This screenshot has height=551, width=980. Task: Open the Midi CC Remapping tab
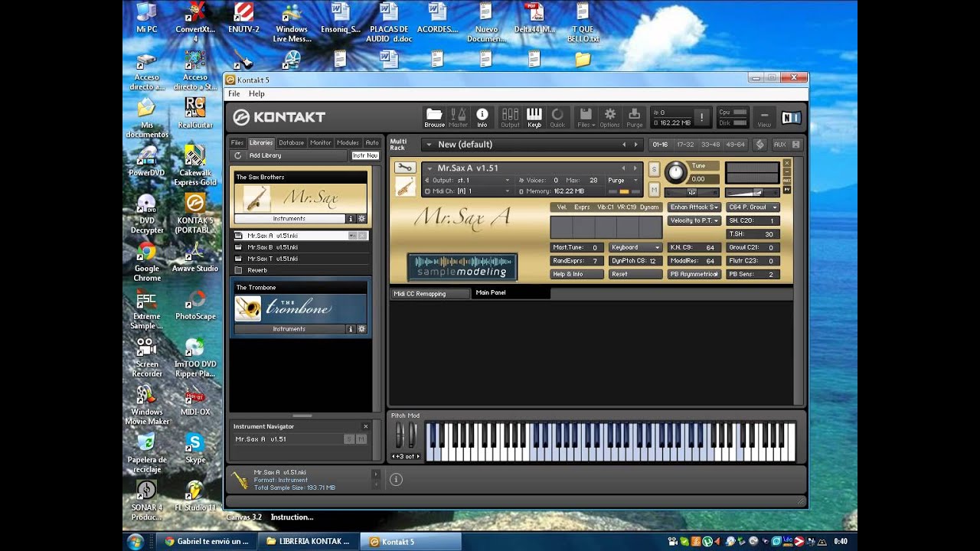(430, 293)
